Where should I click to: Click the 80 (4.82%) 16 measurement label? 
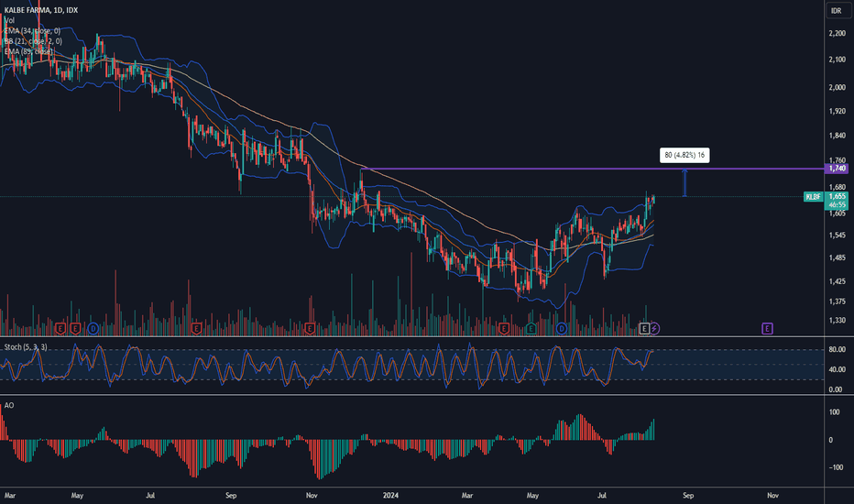[684, 155]
